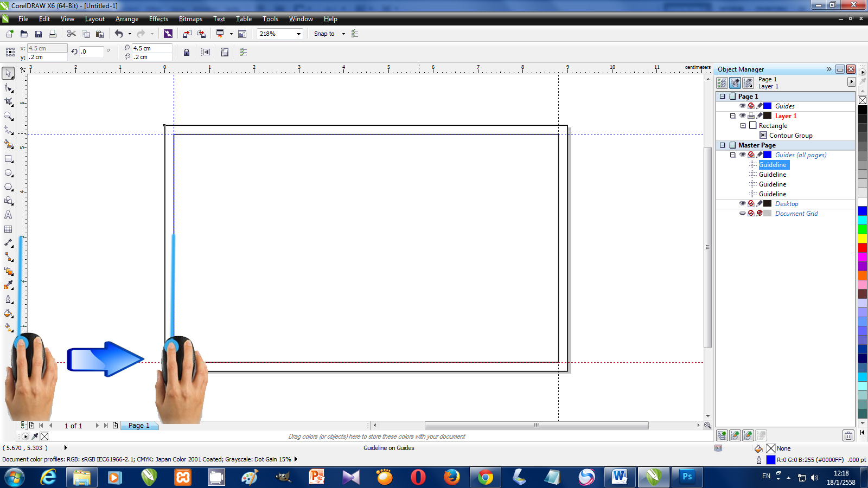Show the Document Grid layer via eye
Image resolution: width=868 pixels, height=488 pixels.
[x=742, y=214]
